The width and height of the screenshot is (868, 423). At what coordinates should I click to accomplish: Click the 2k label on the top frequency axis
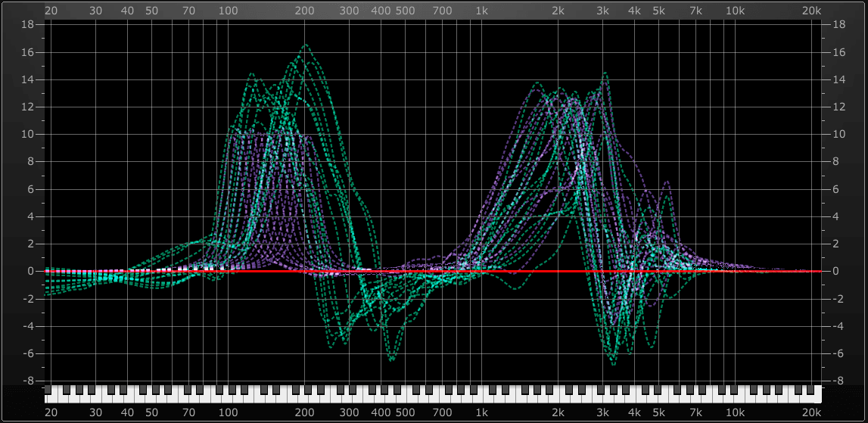point(558,11)
